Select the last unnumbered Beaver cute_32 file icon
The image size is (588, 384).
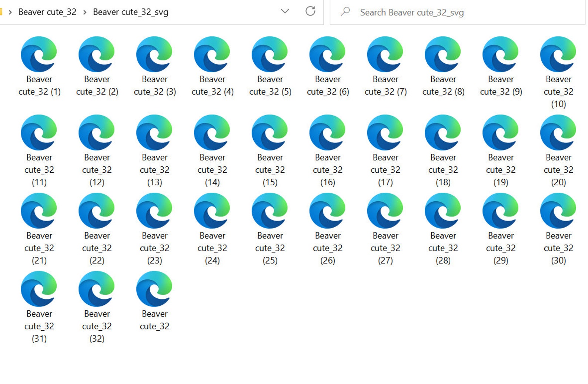coord(154,289)
